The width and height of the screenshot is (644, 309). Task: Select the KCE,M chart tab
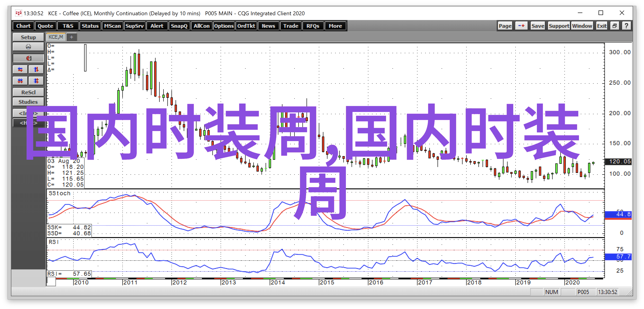click(x=56, y=37)
